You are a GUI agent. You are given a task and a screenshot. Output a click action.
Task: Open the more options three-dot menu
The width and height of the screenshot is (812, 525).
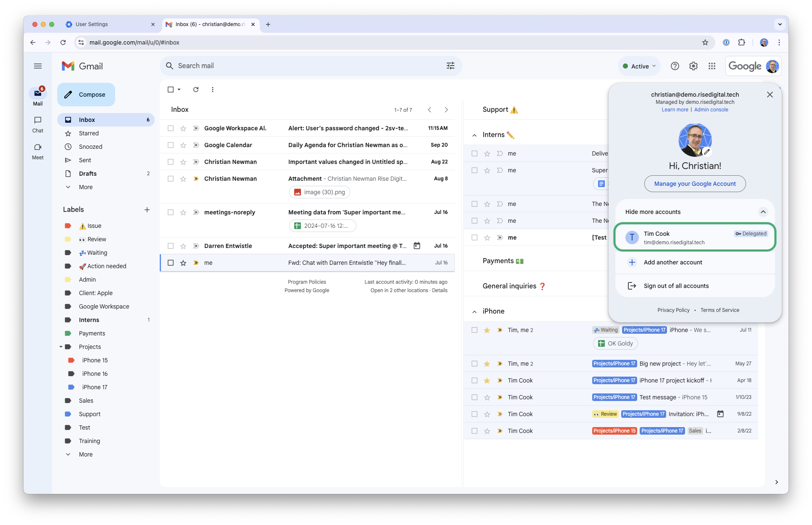(x=213, y=90)
